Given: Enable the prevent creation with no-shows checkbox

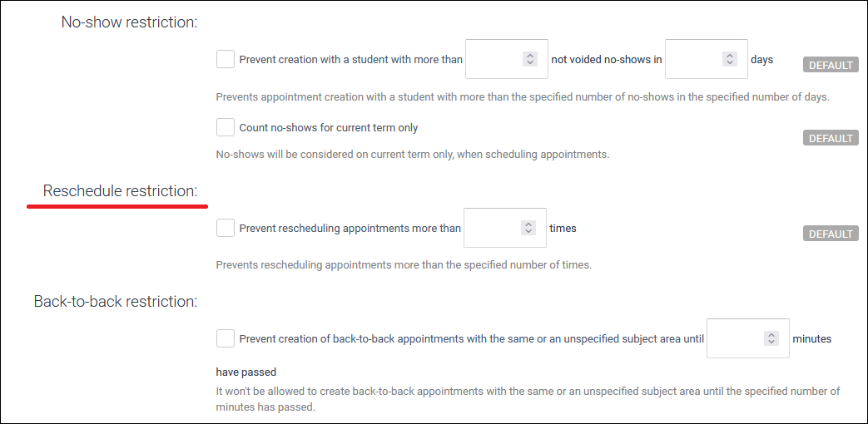Looking at the screenshot, I should [x=226, y=59].
